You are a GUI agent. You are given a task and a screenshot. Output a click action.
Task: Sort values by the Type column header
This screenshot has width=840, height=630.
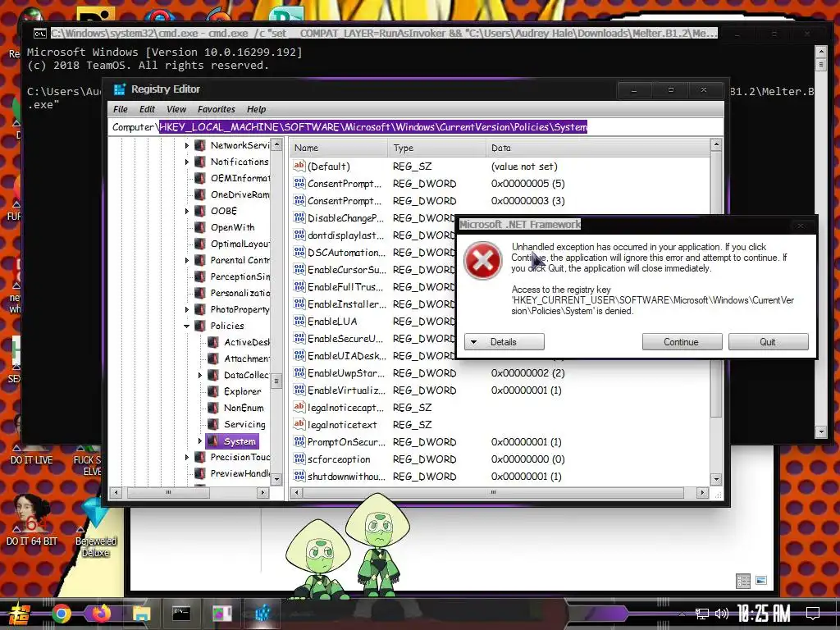click(436, 148)
